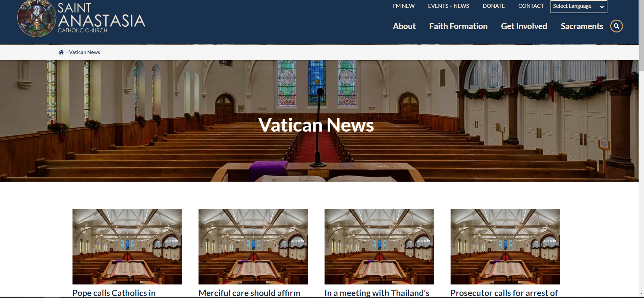Open the CONTACT page link
The height and width of the screenshot is (298, 644).
(531, 6)
